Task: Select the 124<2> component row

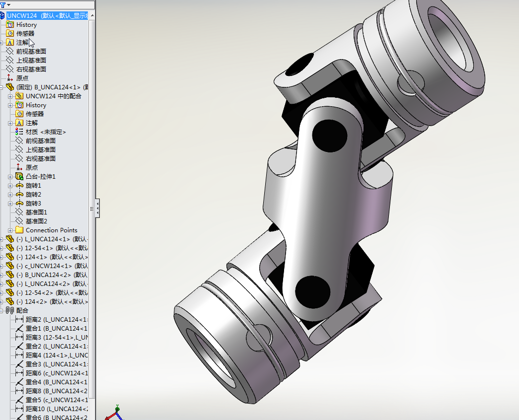Action: click(x=47, y=301)
